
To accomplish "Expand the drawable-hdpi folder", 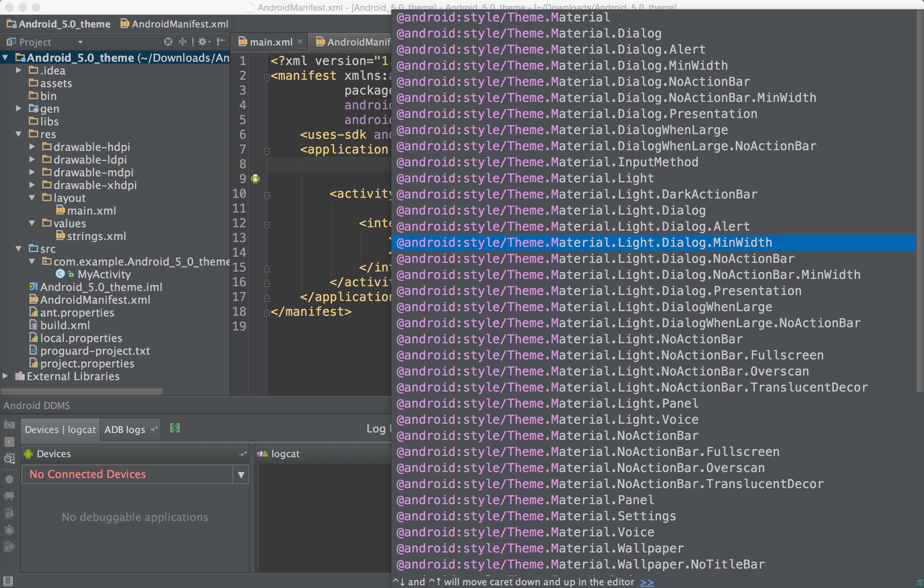I will [32, 147].
